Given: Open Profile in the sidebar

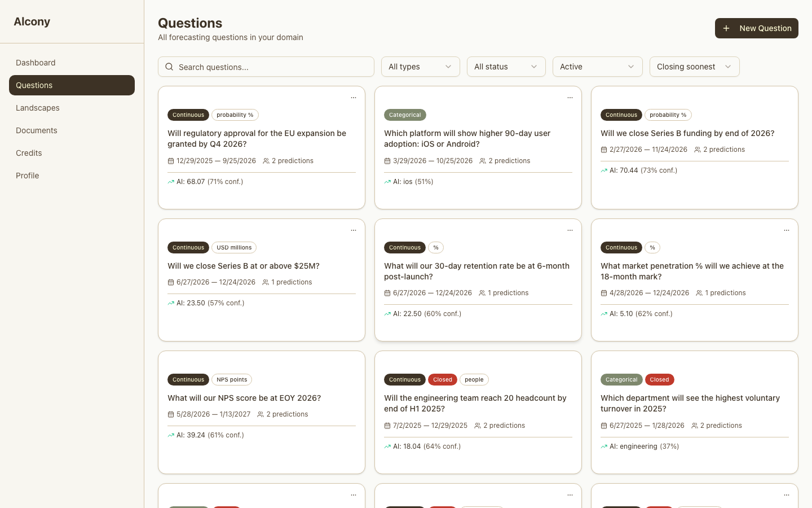Looking at the screenshot, I should pyautogui.click(x=72, y=176).
